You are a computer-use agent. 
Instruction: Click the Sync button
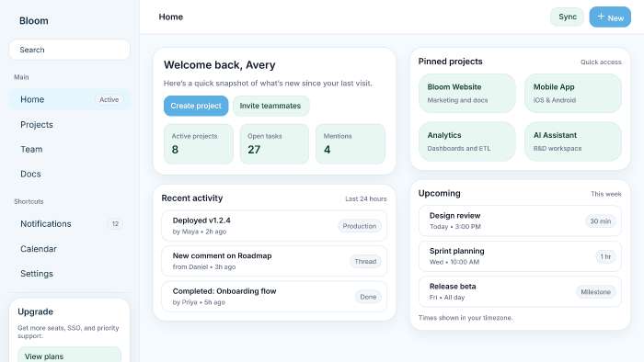coord(568,17)
